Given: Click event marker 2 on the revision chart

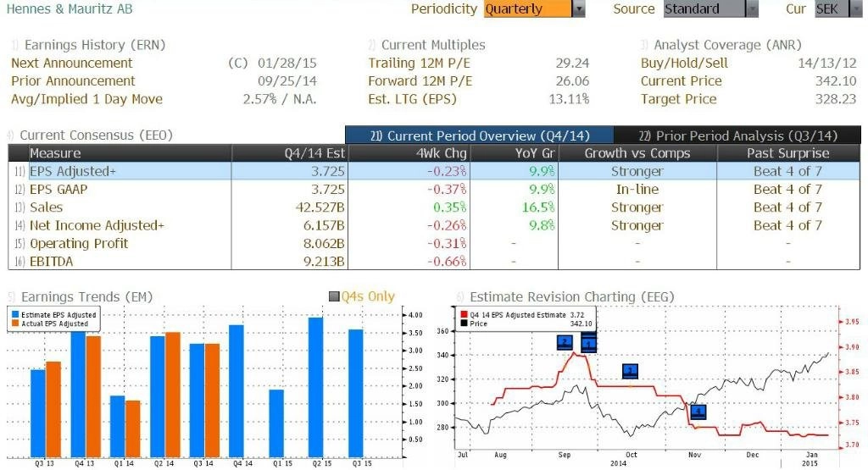Looking at the screenshot, I should coord(565,342).
